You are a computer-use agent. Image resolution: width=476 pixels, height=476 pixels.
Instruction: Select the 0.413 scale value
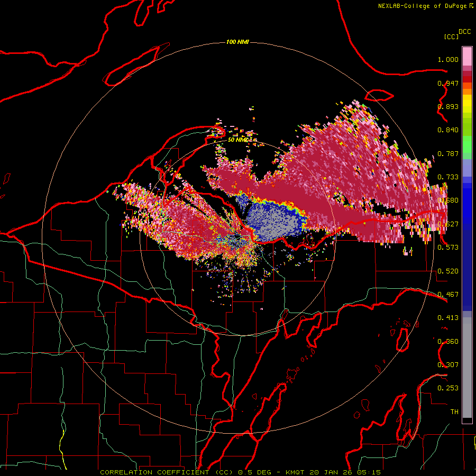tap(448, 318)
